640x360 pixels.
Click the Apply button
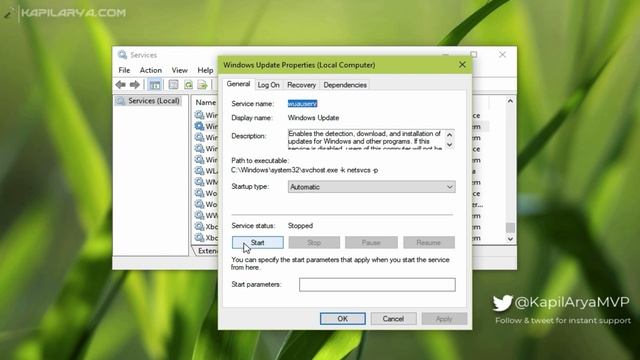click(444, 319)
